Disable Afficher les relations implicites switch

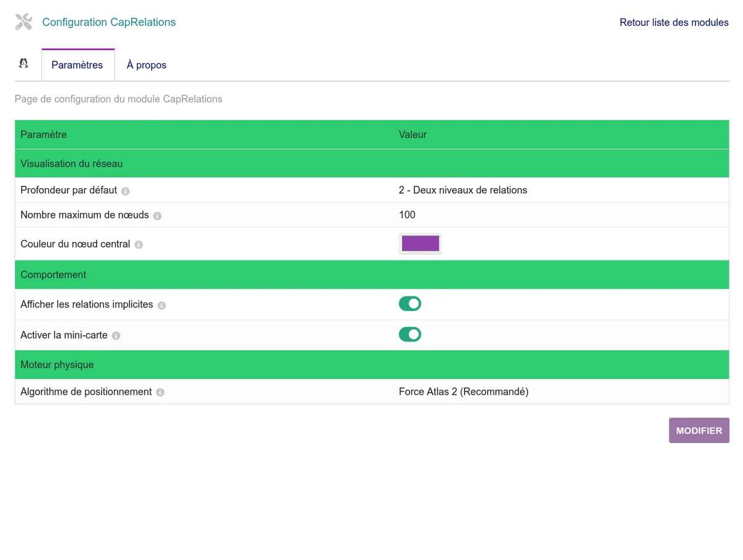[410, 304]
